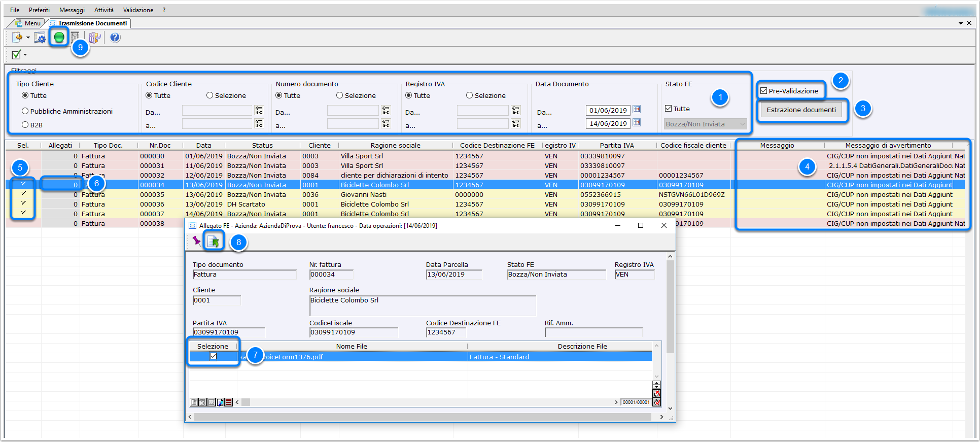The height and width of the screenshot is (442, 980).
Task: Click the document with green arrow icon
Action: (x=214, y=242)
